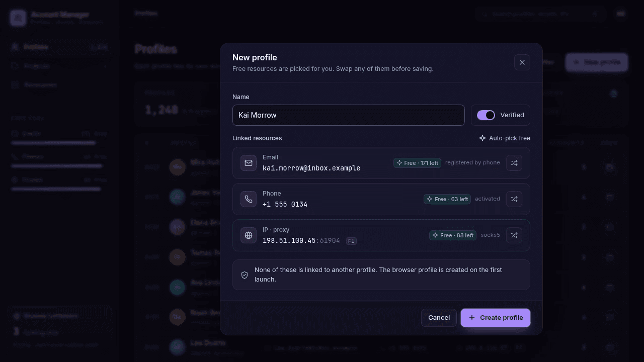The image size is (644, 362).
Task: Click the shield icon in the info note
Action: (245, 275)
